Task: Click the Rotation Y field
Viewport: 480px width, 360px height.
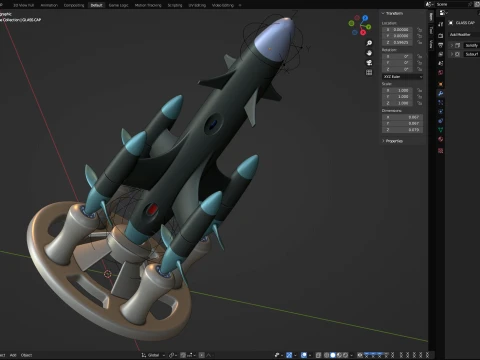Action: [398, 63]
